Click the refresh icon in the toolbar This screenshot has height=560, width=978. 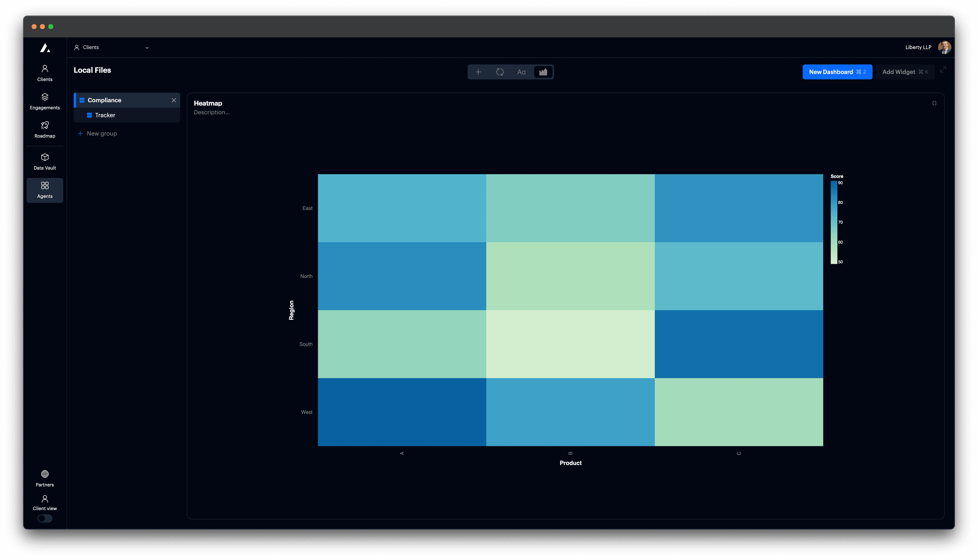[x=500, y=72]
